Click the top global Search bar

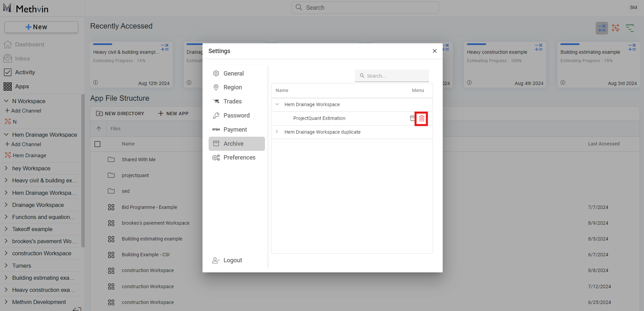[x=365, y=8]
